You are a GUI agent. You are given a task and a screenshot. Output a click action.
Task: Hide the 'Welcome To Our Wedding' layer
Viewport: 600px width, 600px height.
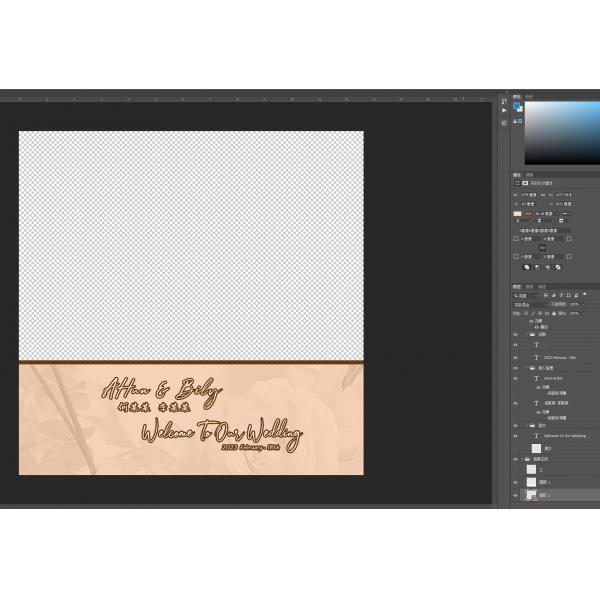tap(516, 436)
